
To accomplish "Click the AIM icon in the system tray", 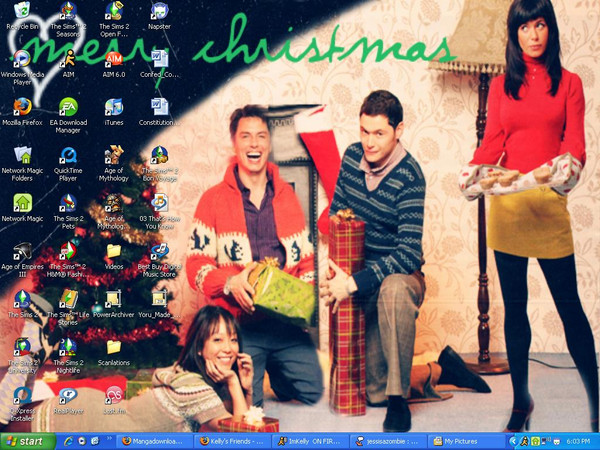I will click(x=525, y=442).
